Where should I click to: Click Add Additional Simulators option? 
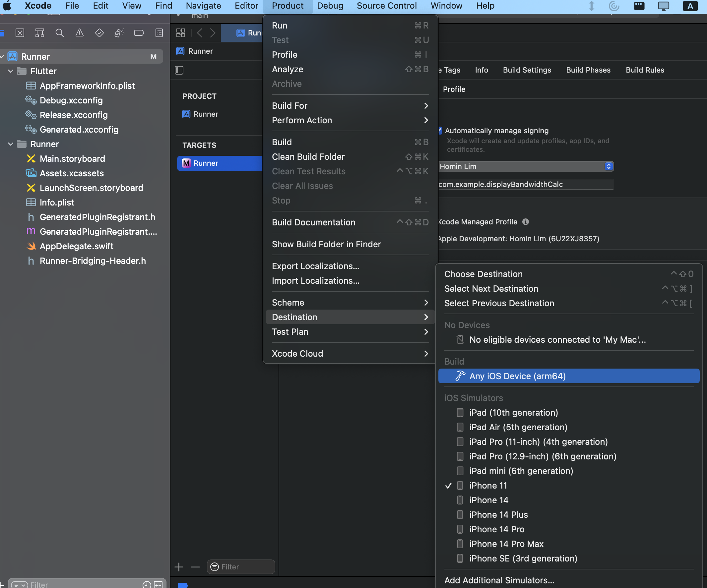[499, 580]
